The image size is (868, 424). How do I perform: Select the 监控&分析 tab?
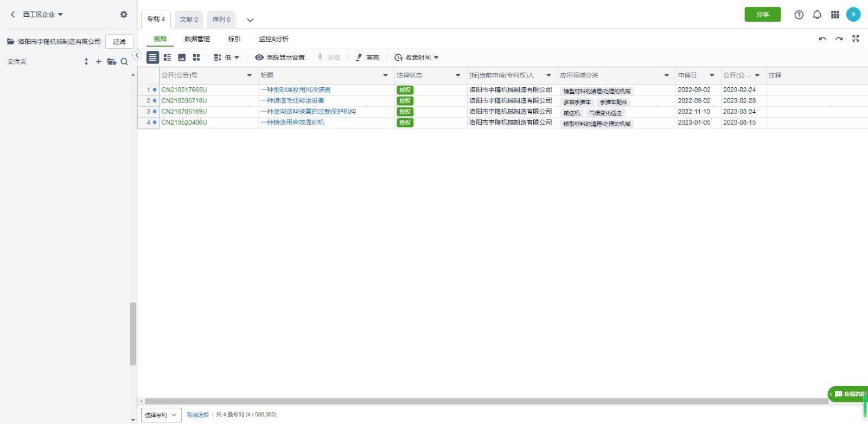[x=274, y=39]
